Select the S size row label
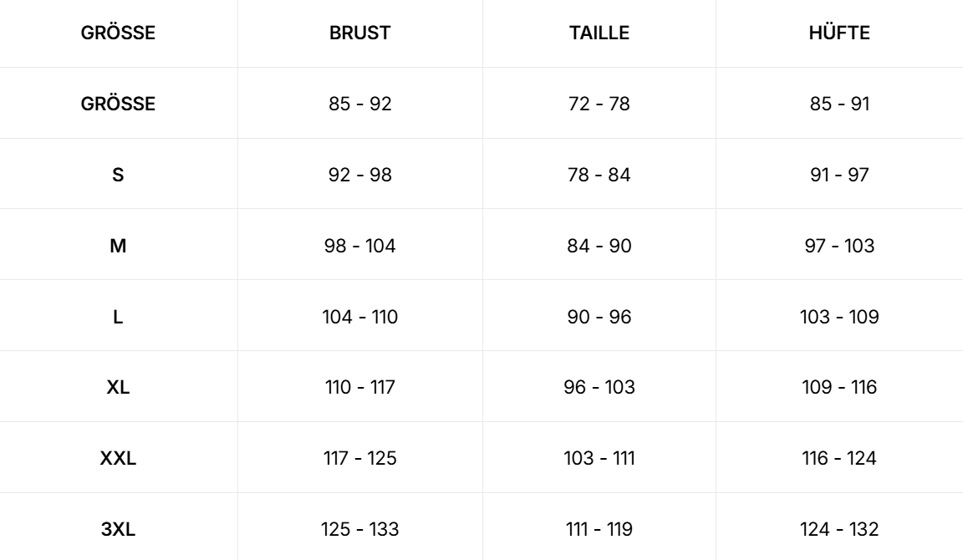 coord(118,176)
